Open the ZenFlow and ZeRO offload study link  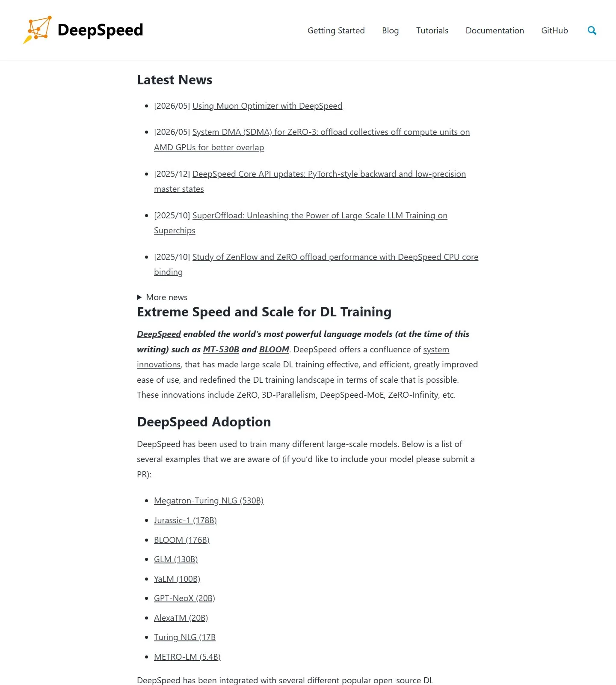(316, 265)
